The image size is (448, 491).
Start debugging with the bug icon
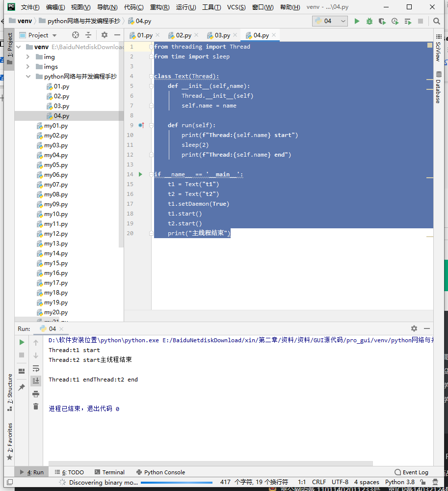[x=369, y=21]
